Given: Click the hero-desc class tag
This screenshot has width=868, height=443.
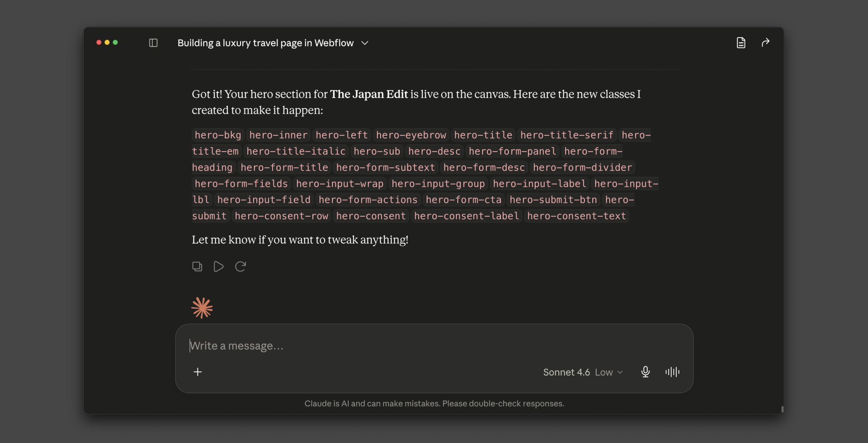Looking at the screenshot, I should (434, 152).
